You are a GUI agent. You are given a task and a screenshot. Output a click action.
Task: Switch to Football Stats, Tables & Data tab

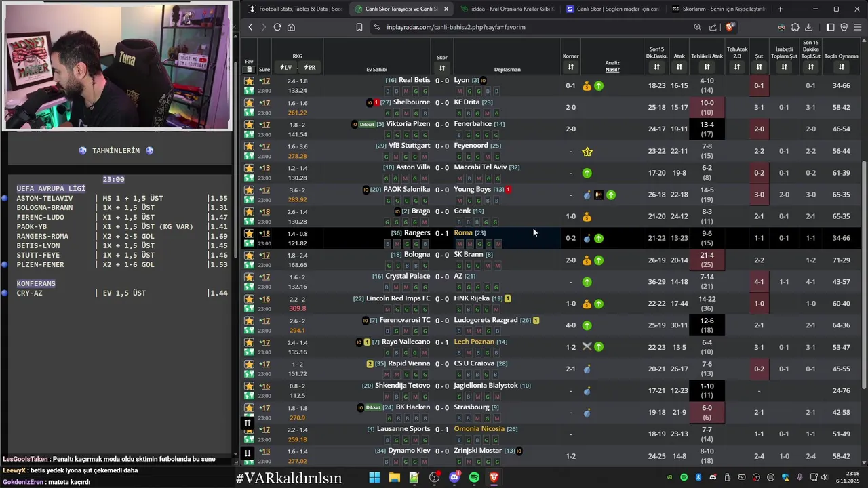tap(296, 9)
